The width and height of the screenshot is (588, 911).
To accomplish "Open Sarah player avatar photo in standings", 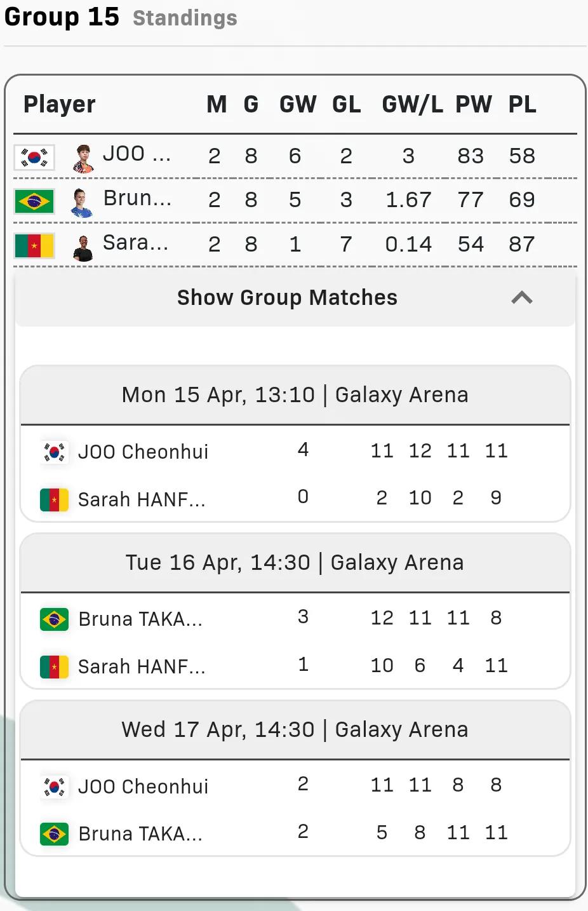I will [x=83, y=248].
